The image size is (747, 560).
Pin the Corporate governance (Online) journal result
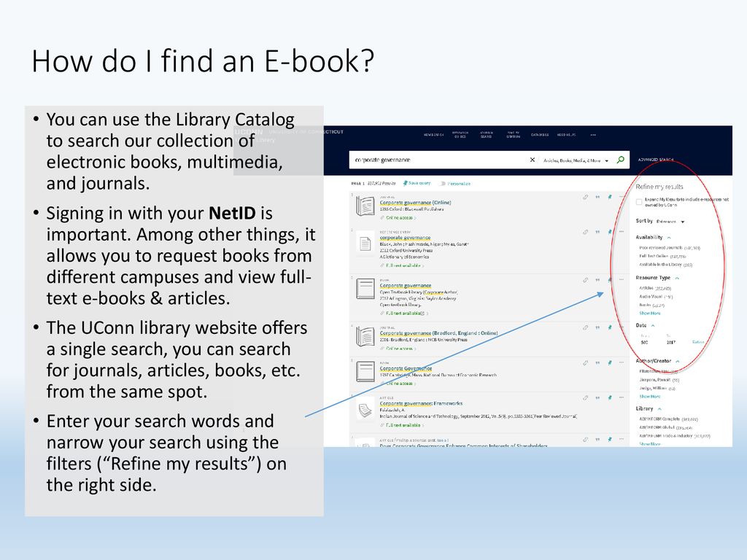coord(609,197)
